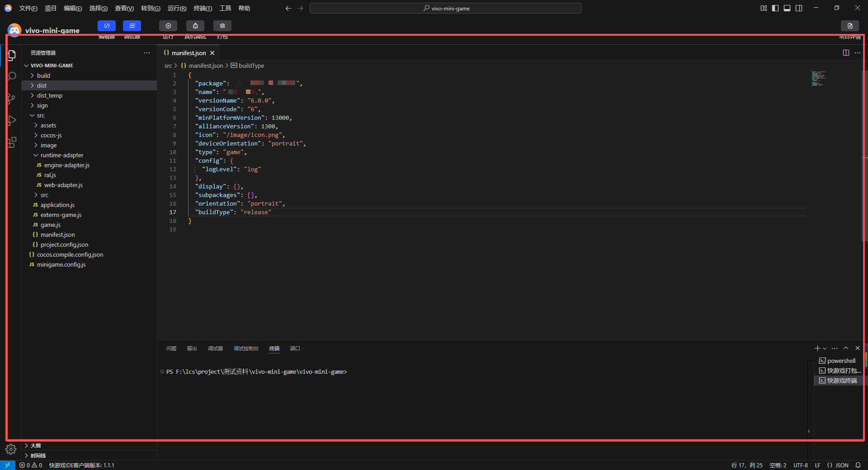
Task: Split the editor to the right
Action: click(846, 53)
